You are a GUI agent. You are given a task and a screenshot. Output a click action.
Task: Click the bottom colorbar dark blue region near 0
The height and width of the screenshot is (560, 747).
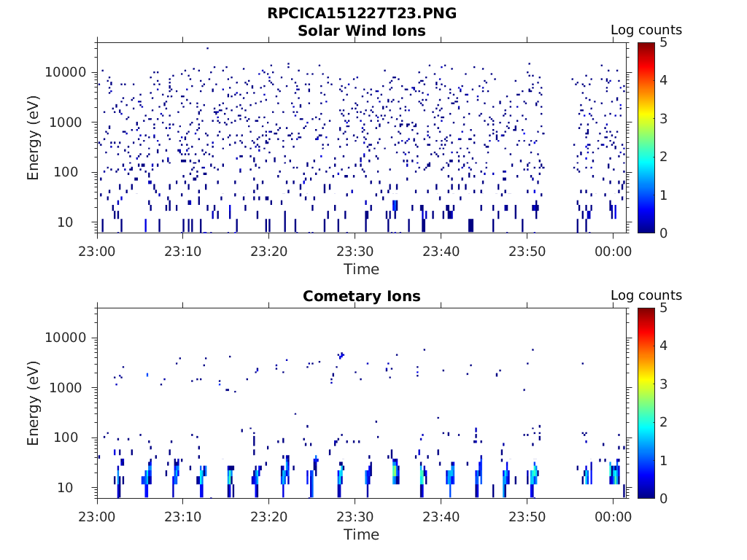point(646,493)
